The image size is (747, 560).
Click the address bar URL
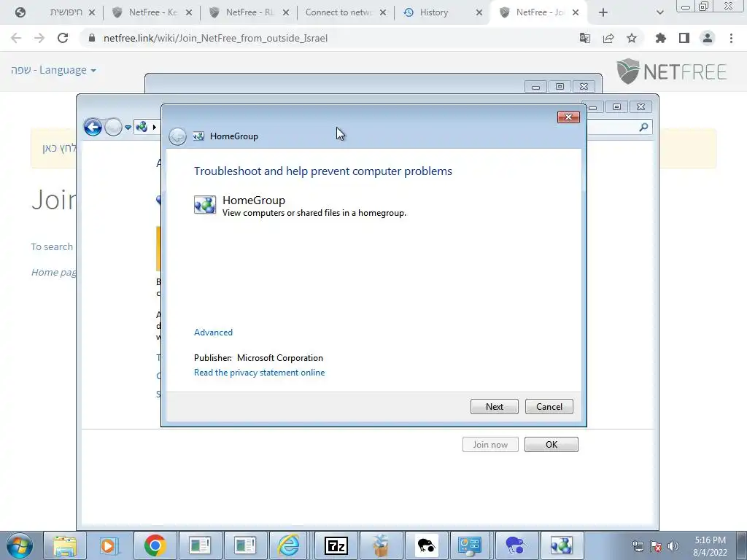coord(215,38)
